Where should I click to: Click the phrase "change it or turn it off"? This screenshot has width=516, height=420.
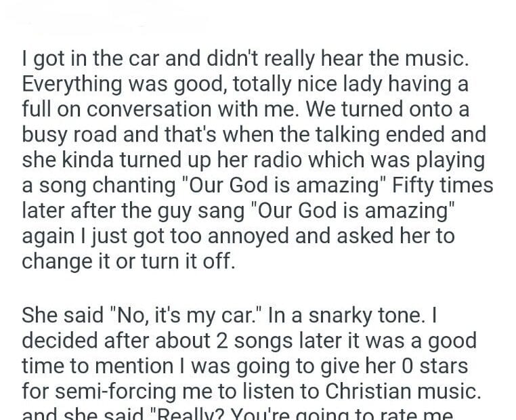pyautogui.click(x=129, y=260)
